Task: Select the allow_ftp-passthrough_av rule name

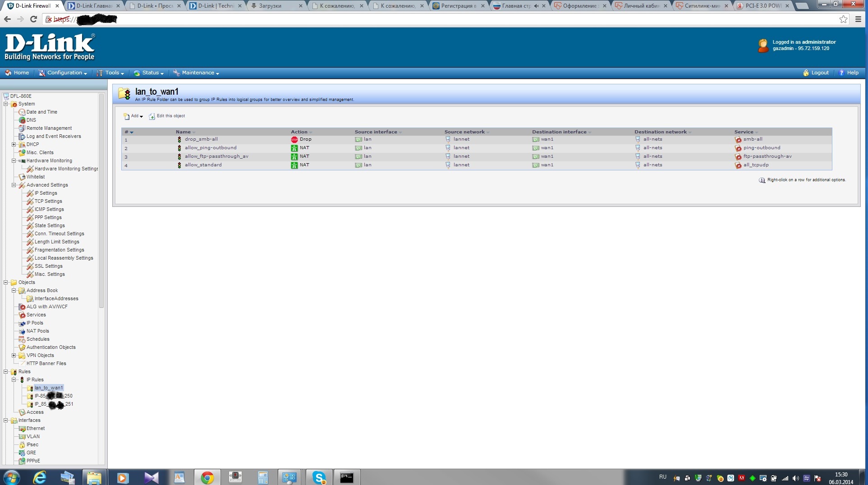Action: point(216,156)
